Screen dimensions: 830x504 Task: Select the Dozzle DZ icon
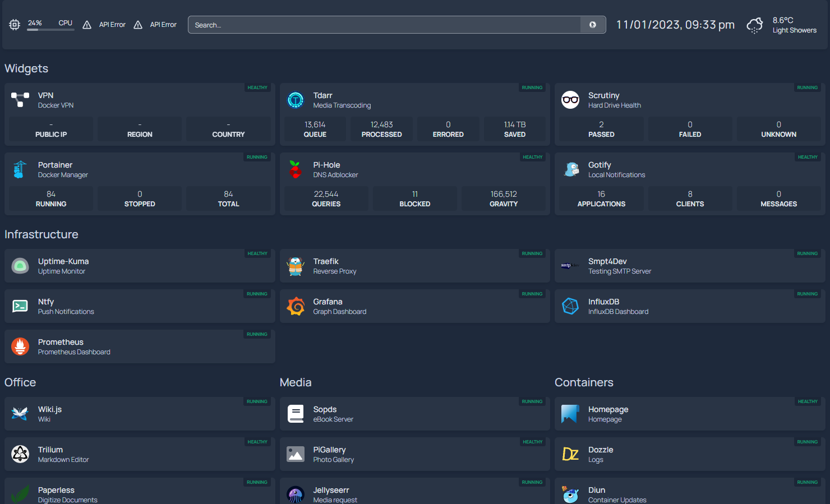pyautogui.click(x=570, y=454)
